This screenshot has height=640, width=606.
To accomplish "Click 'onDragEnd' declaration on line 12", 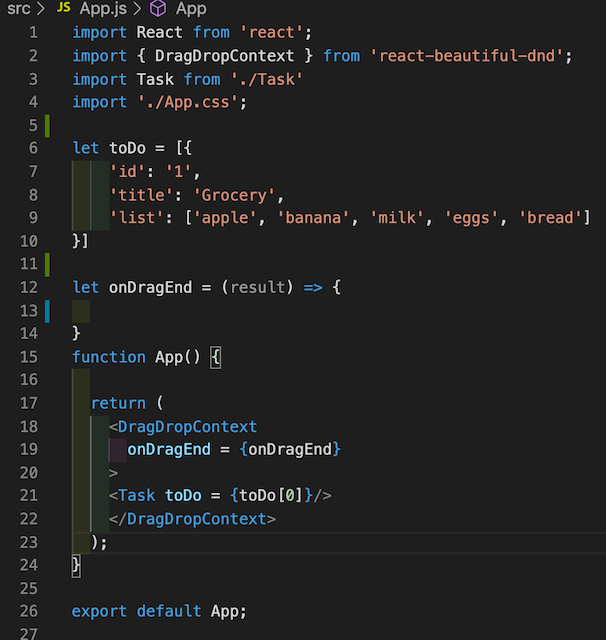I will click(x=150, y=287).
